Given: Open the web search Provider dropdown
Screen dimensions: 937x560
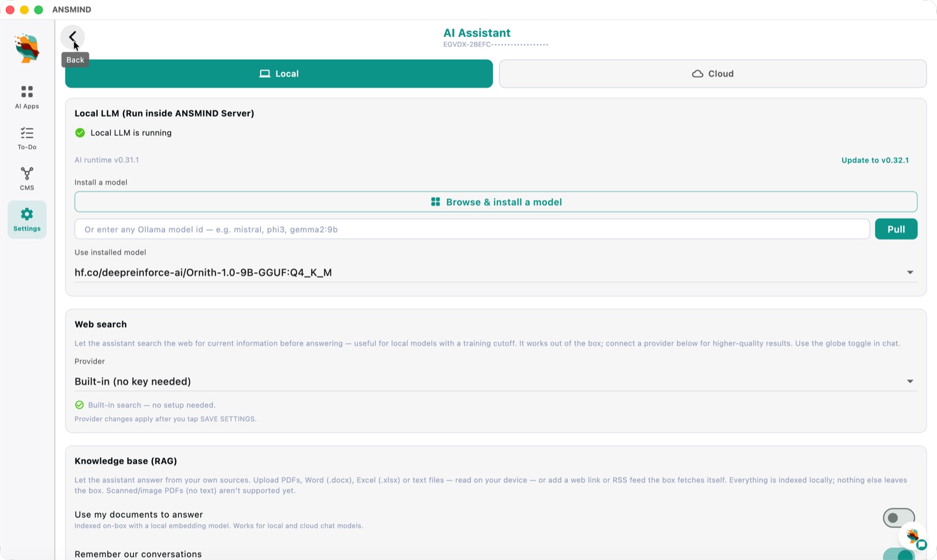Looking at the screenshot, I should 495,382.
